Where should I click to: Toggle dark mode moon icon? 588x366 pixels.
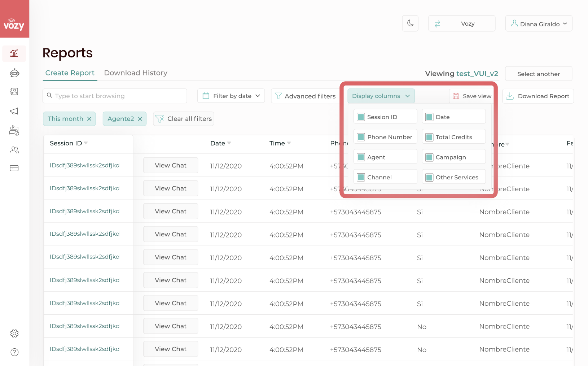[410, 23]
